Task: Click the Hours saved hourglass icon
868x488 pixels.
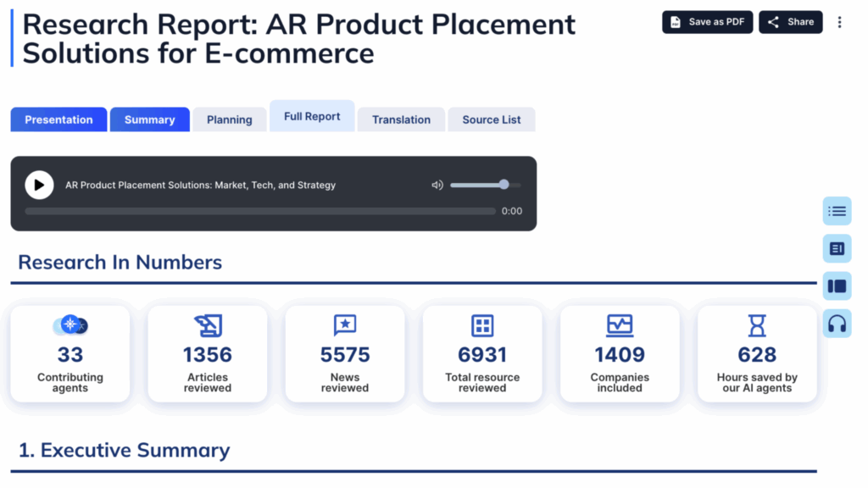Action: click(757, 325)
